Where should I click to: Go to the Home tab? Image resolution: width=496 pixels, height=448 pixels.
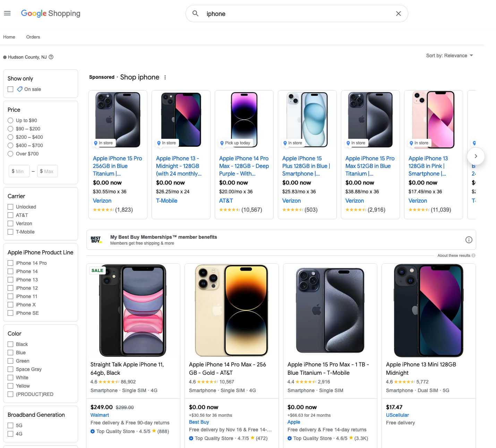9,37
